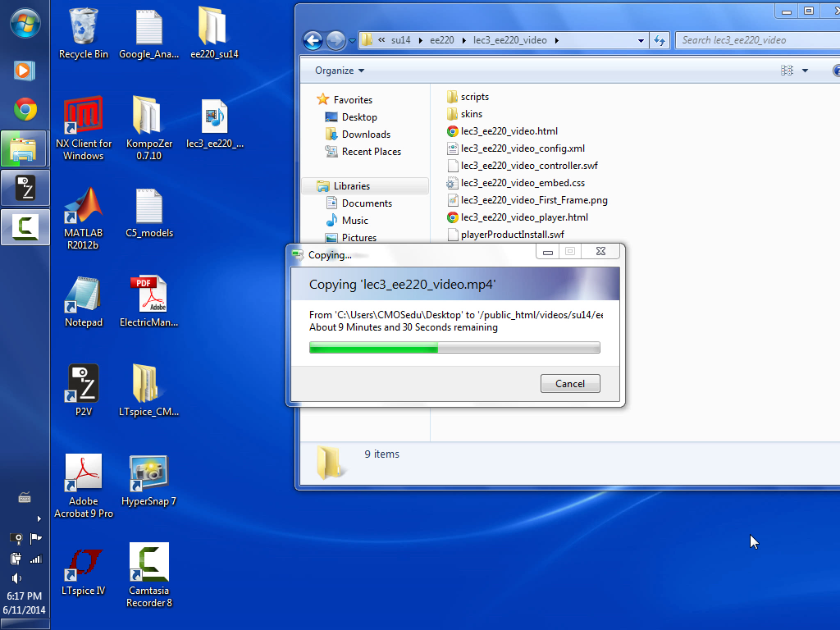Screen dimensions: 840x630
Task: Switch to Windows Explorer taskbar button
Action: (25, 148)
